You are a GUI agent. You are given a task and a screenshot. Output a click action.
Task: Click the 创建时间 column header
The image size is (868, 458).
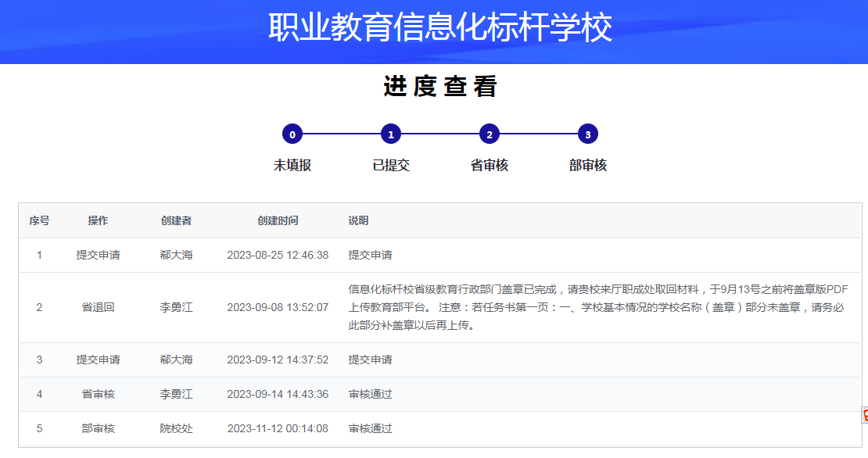pyautogui.click(x=278, y=221)
